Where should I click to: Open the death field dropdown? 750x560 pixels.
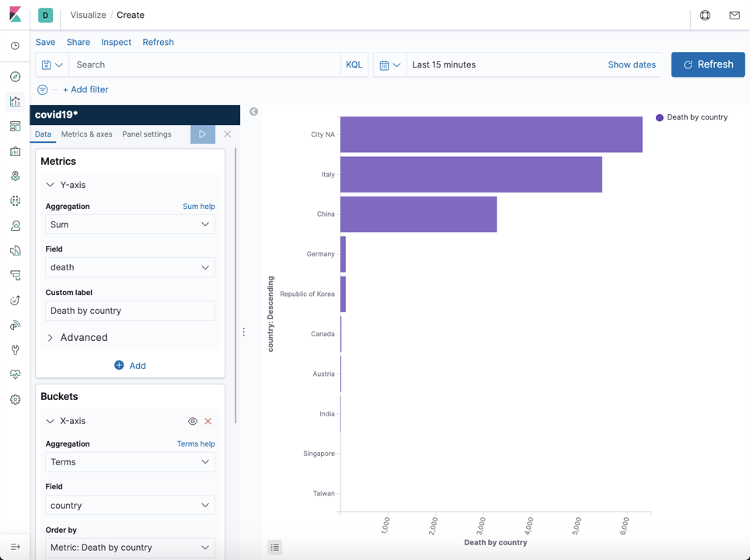click(x=130, y=267)
